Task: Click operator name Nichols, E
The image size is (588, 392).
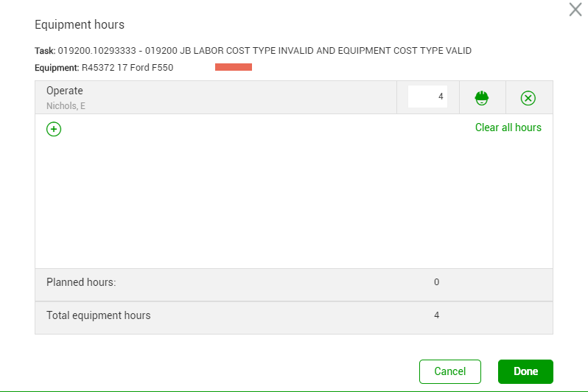Action: pyautogui.click(x=66, y=106)
